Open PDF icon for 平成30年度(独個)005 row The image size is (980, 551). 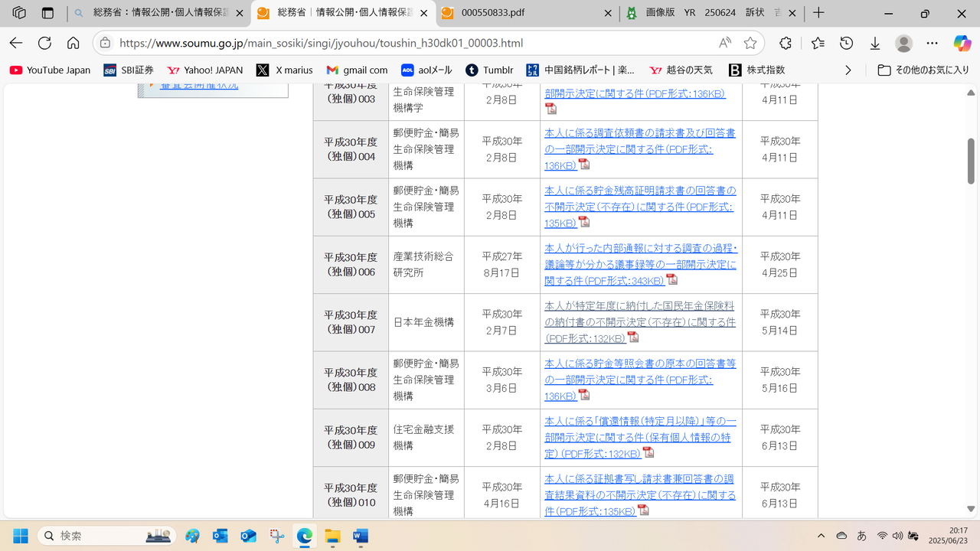(x=584, y=222)
